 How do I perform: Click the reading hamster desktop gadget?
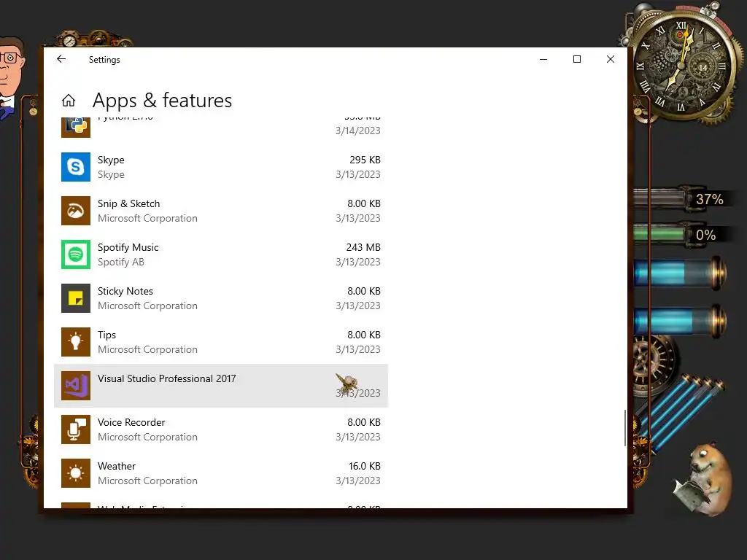coord(704,478)
